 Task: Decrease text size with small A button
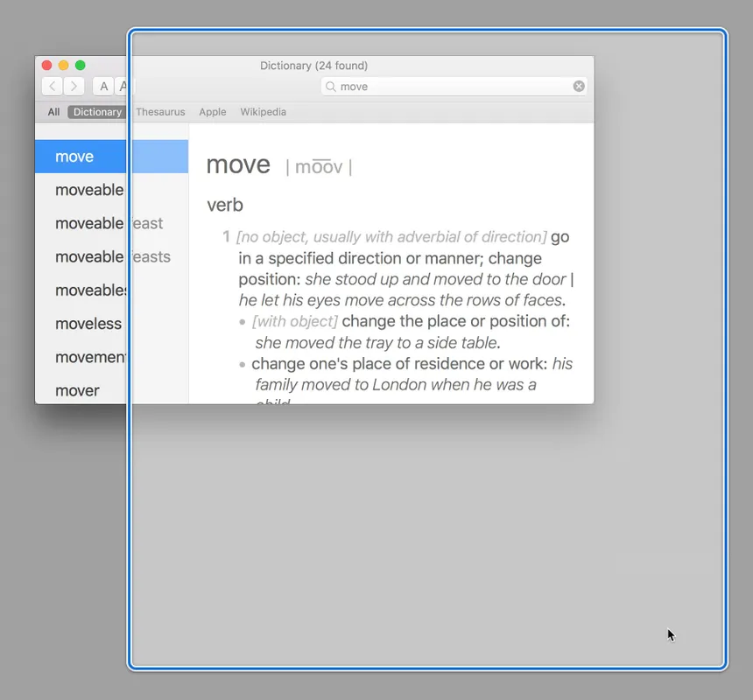tap(104, 86)
